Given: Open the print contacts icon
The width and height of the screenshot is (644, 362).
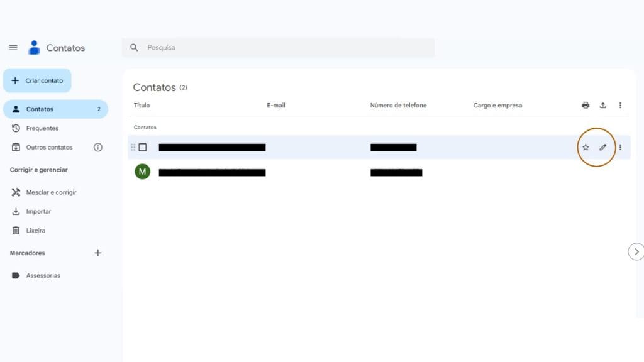Looking at the screenshot, I should (x=584, y=105).
